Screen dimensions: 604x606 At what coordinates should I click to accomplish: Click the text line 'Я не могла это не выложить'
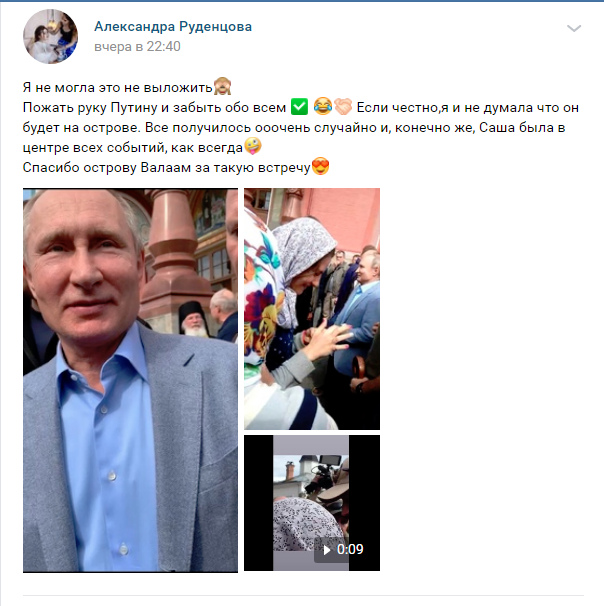pos(118,87)
